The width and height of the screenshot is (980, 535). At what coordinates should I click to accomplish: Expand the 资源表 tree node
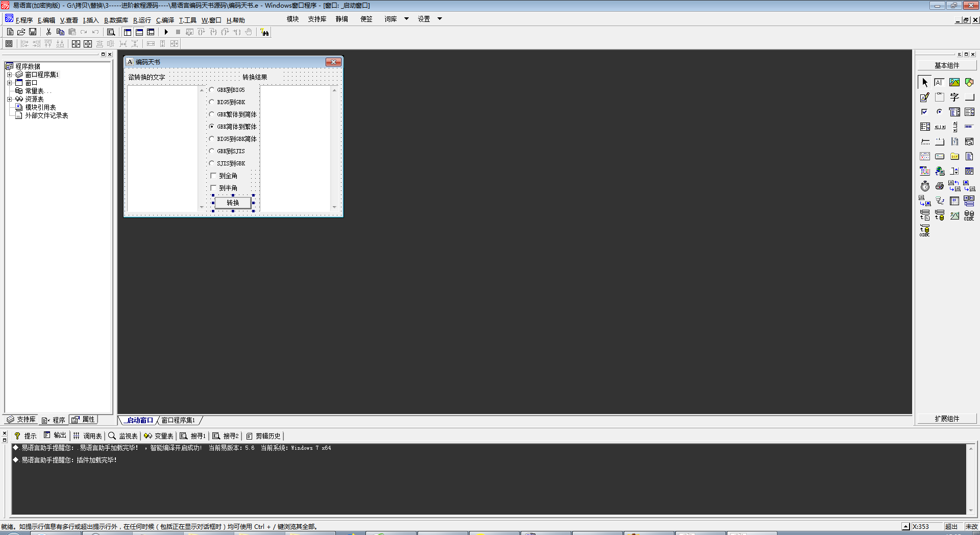click(9, 99)
